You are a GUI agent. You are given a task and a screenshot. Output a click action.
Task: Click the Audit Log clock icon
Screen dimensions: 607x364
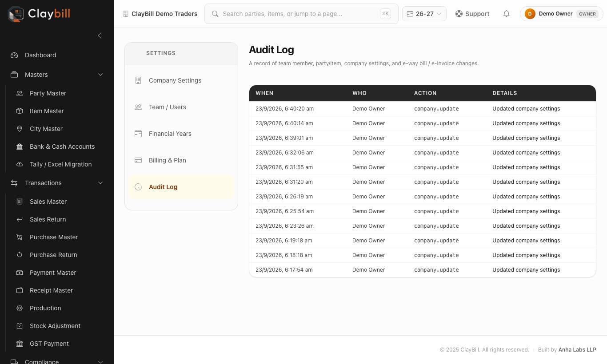(x=138, y=187)
